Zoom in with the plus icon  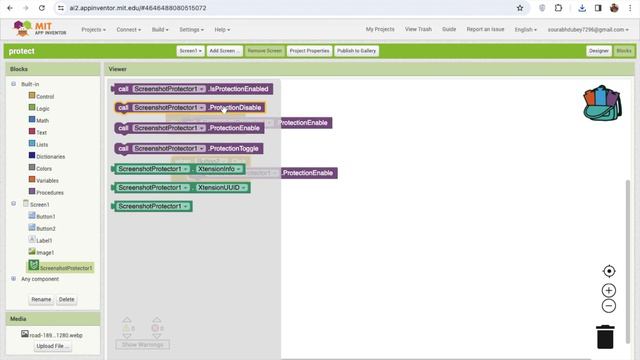(x=609, y=290)
